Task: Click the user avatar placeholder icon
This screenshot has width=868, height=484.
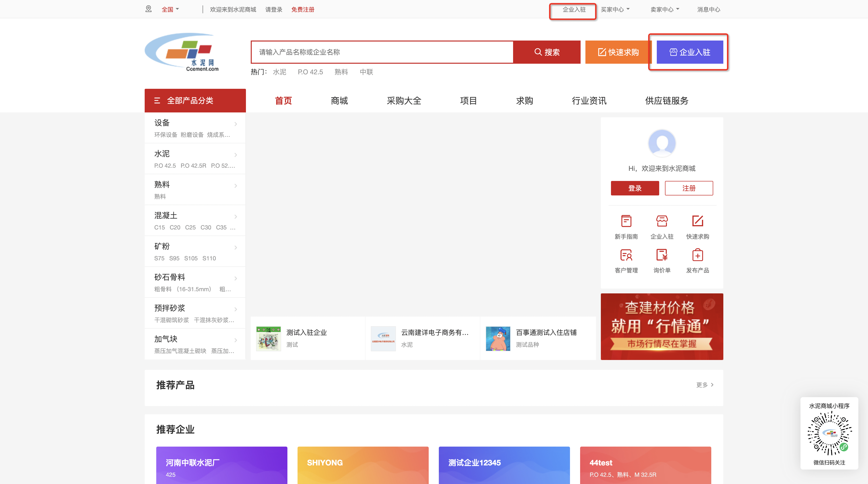Action: tap(662, 143)
